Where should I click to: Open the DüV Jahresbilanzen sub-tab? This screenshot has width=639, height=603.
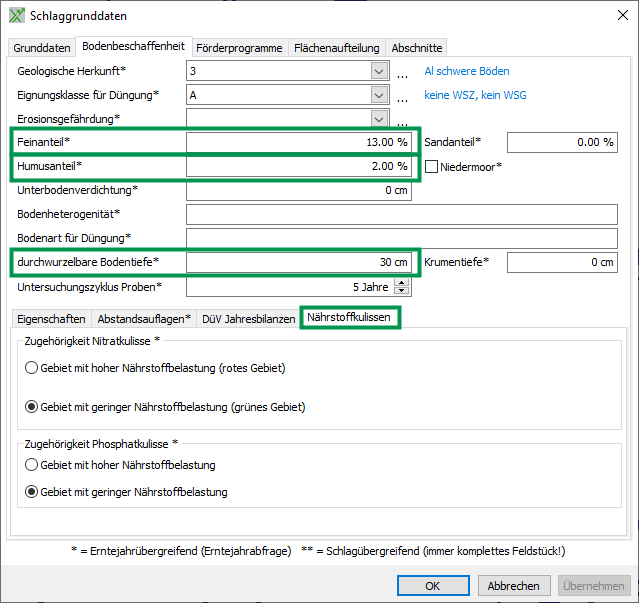coord(248,319)
